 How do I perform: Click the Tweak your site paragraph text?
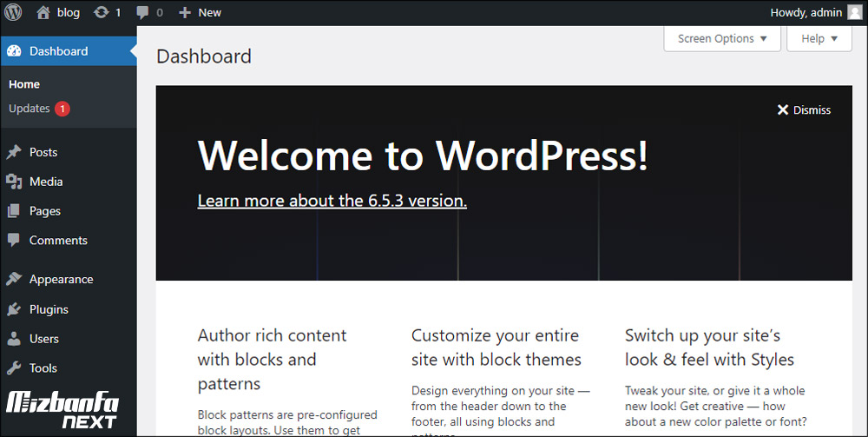(716, 406)
